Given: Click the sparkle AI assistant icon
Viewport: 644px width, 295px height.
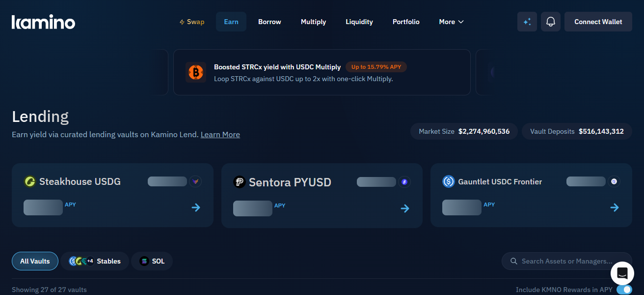Looking at the screenshot, I should 527,22.
